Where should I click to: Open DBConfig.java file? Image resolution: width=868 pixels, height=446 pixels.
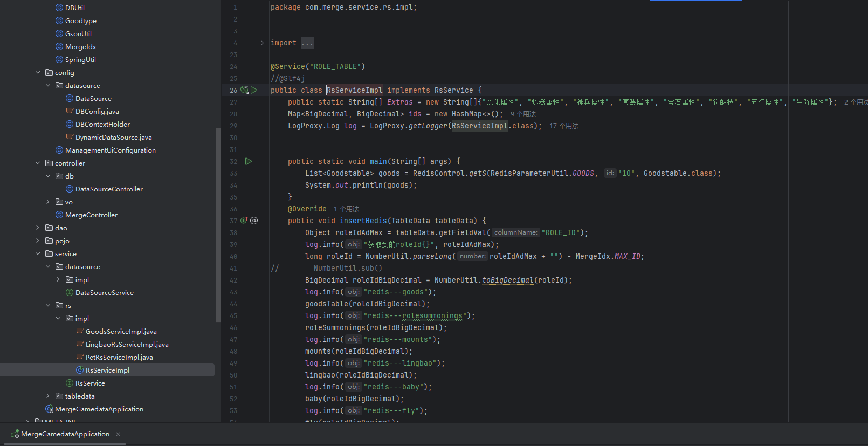tap(97, 111)
